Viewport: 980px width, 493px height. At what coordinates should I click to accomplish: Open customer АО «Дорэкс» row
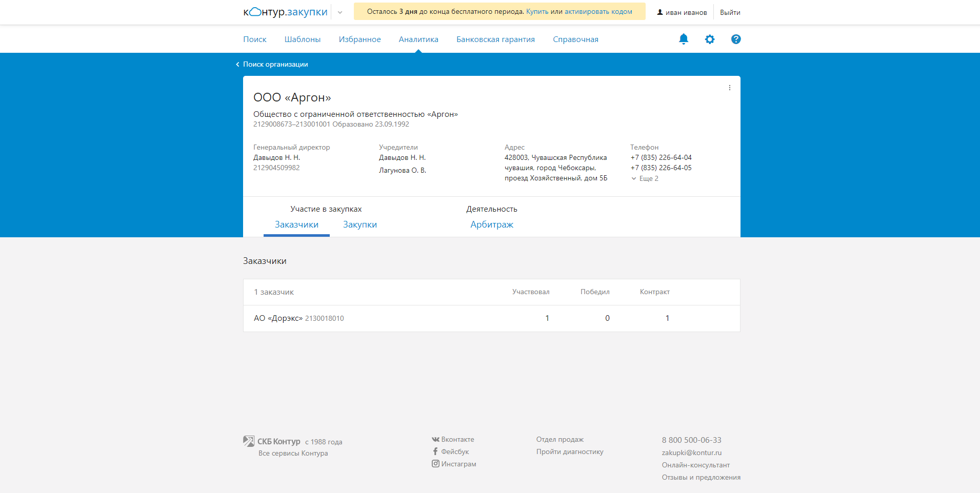tap(491, 318)
